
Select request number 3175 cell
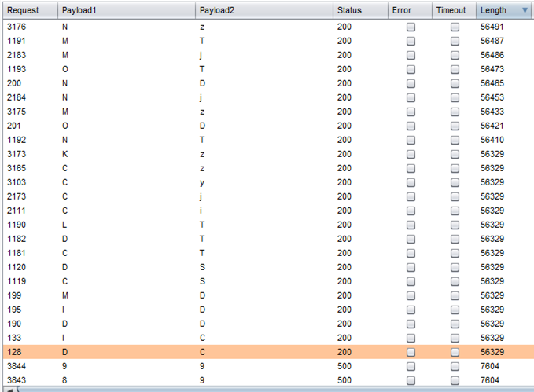point(17,112)
